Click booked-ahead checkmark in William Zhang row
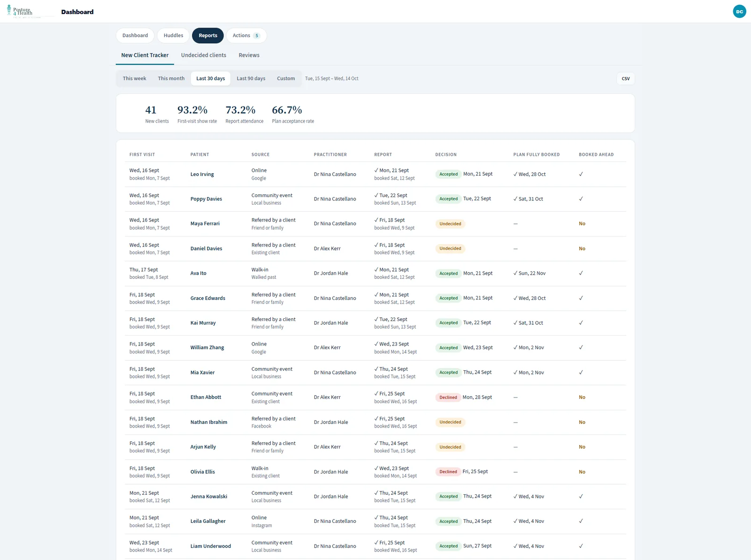Image resolution: width=751 pixels, height=560 pixels. point(581,348)
